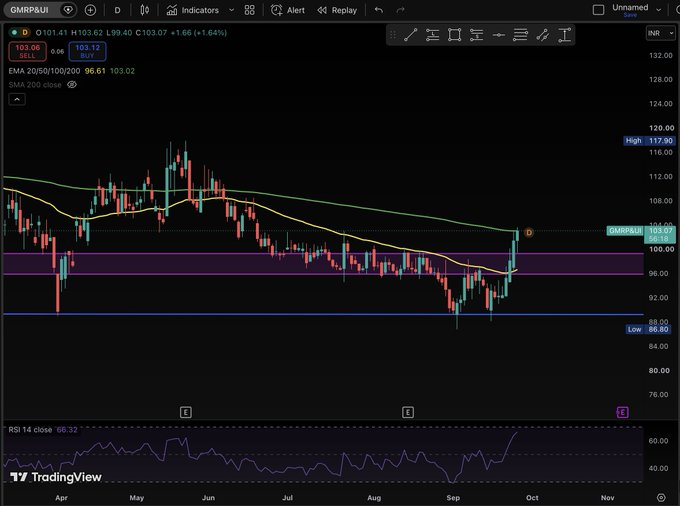Screen dimensions: 680x506
Task: Change the D daily time interval
Action: point(117,10)
